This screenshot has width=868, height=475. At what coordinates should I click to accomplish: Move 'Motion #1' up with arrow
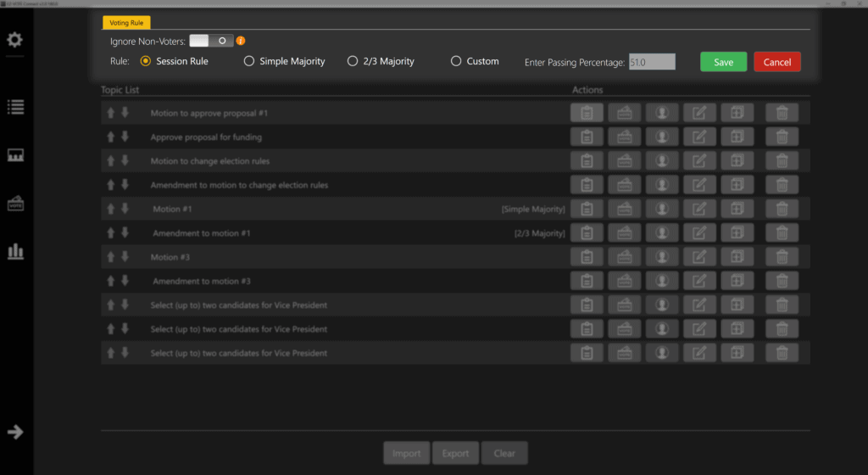click(x=110, y=209)
